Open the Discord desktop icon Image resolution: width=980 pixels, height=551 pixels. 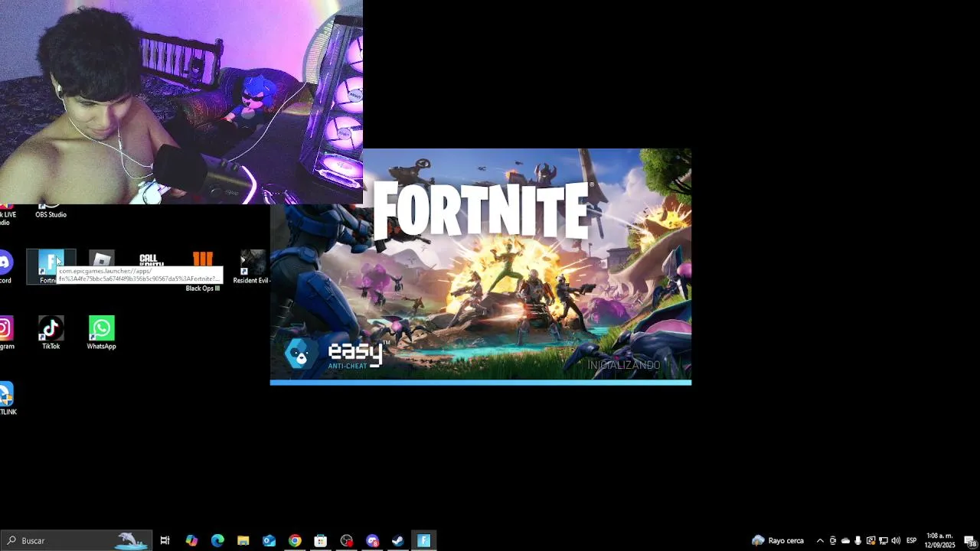(x=5, y=267)
